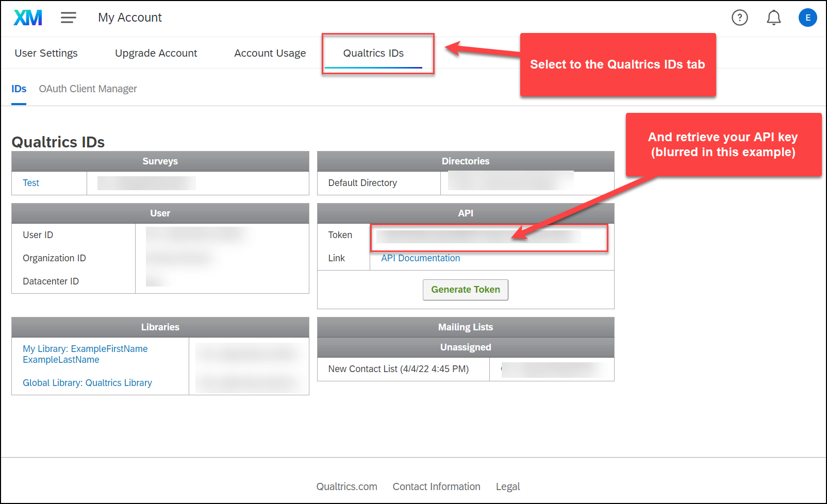The width and height of the screenshot is (827, 504).
Task: Open the hamburger navigation menu
Action: 69,18
